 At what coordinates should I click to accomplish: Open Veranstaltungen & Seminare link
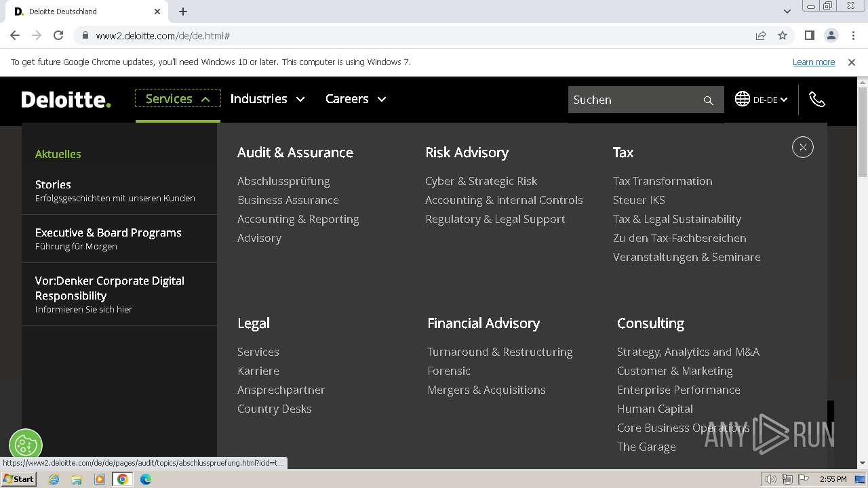pyautogui.click(x=686, y=257)
